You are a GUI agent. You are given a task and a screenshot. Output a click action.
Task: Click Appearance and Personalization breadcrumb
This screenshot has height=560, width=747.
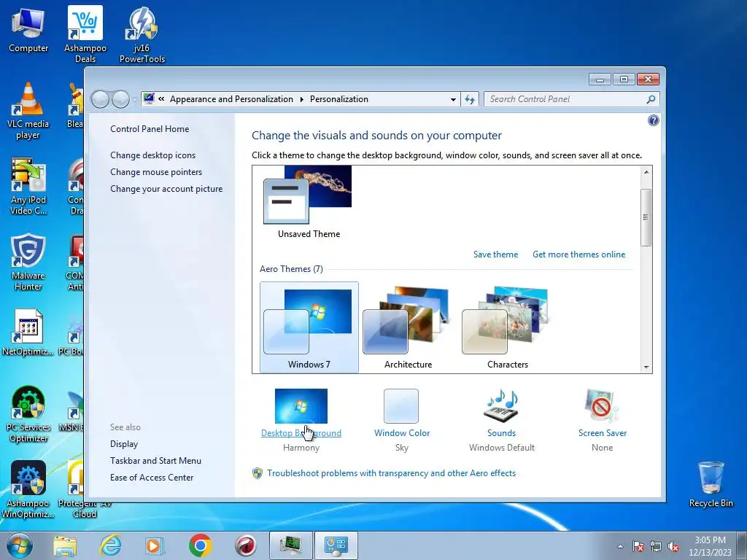tap(231, 99)
